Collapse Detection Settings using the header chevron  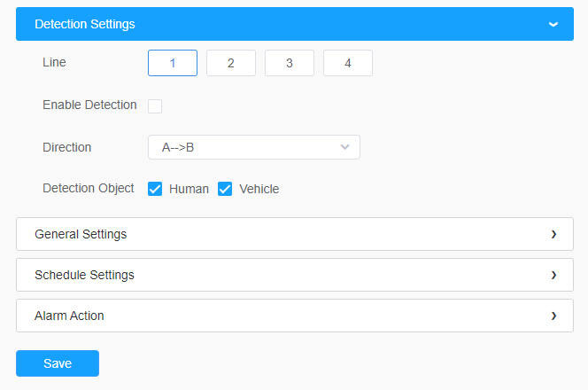[x=553, y=25]
